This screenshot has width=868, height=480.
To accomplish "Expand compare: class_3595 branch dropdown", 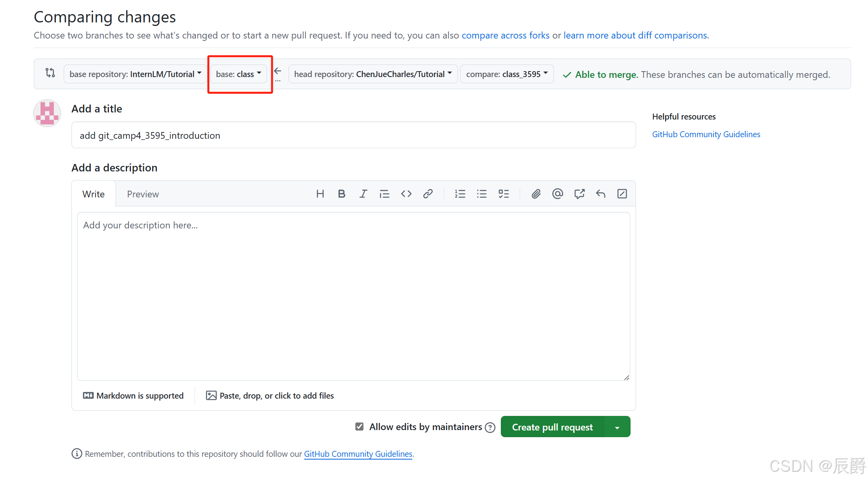I will coord(506,74).
